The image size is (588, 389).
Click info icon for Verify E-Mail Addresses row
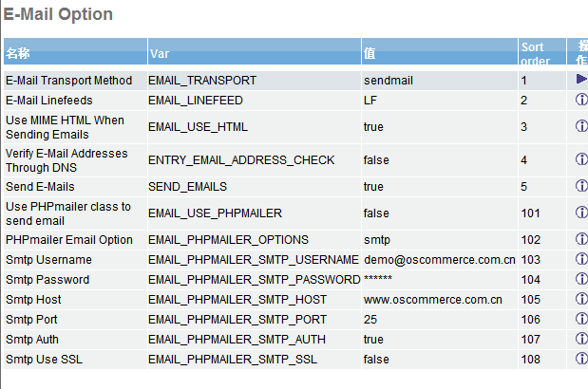coord(581,159)
